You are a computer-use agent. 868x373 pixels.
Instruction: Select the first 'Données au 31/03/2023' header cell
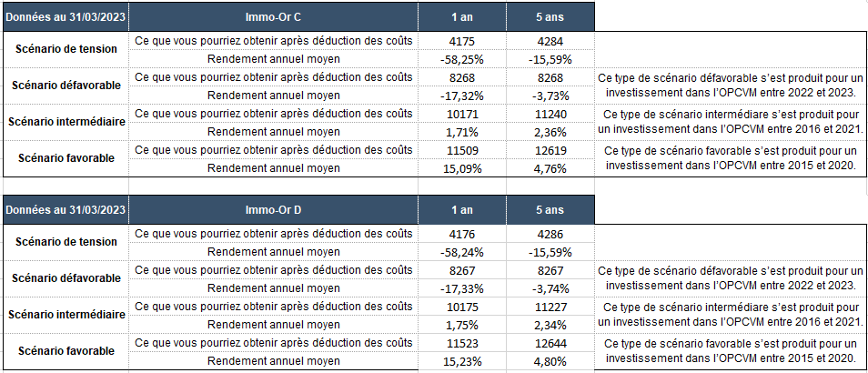(x=66, y=16)
